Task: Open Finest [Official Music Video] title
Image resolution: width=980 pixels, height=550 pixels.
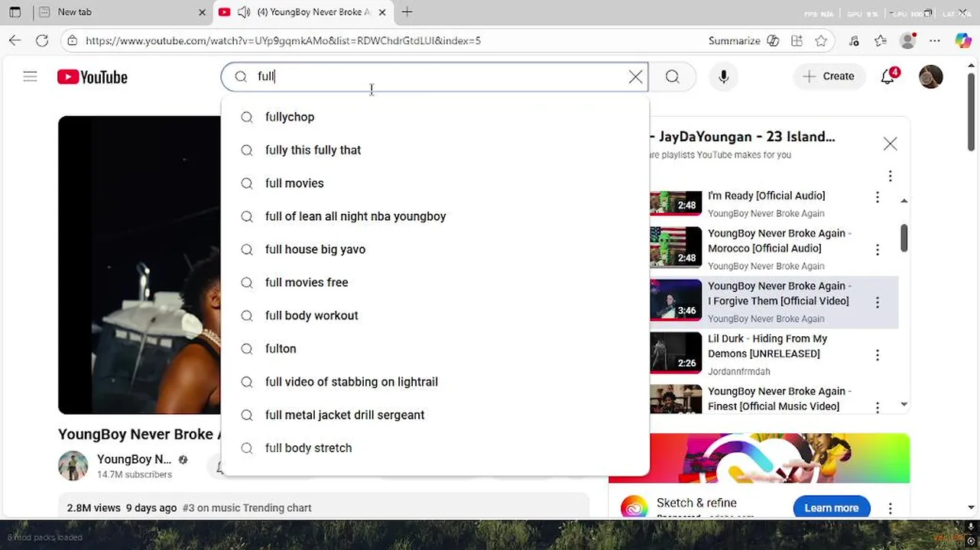Action: pyautogui.click(x=778, y=399)
